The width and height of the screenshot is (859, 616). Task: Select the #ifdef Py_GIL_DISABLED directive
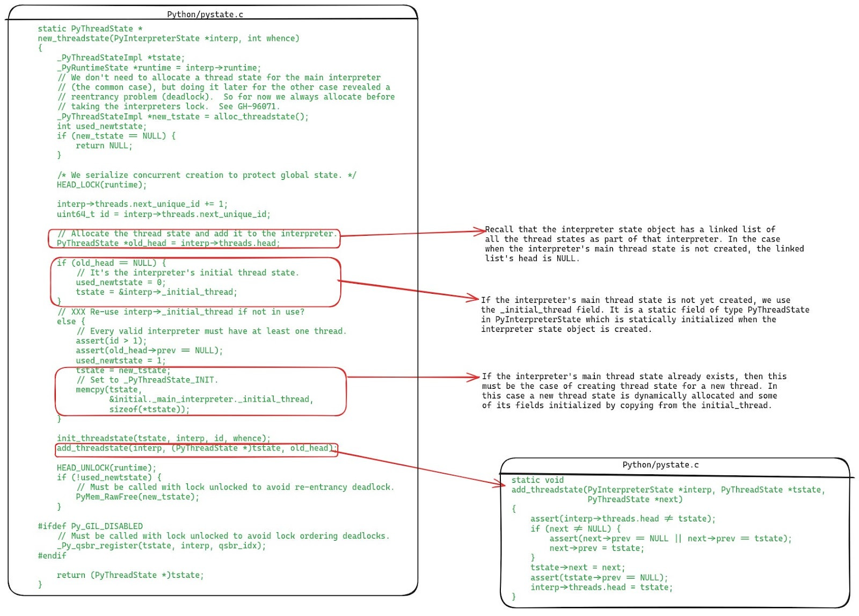coord(89,526)
